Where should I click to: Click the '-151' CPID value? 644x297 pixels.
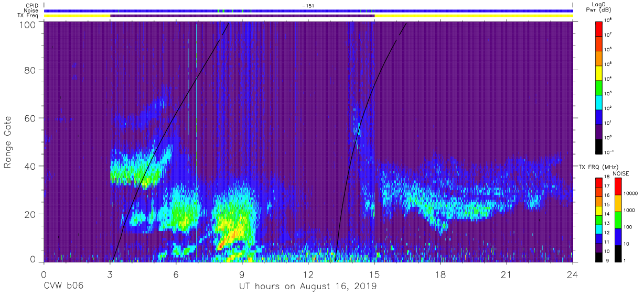[x=308, y=6]
